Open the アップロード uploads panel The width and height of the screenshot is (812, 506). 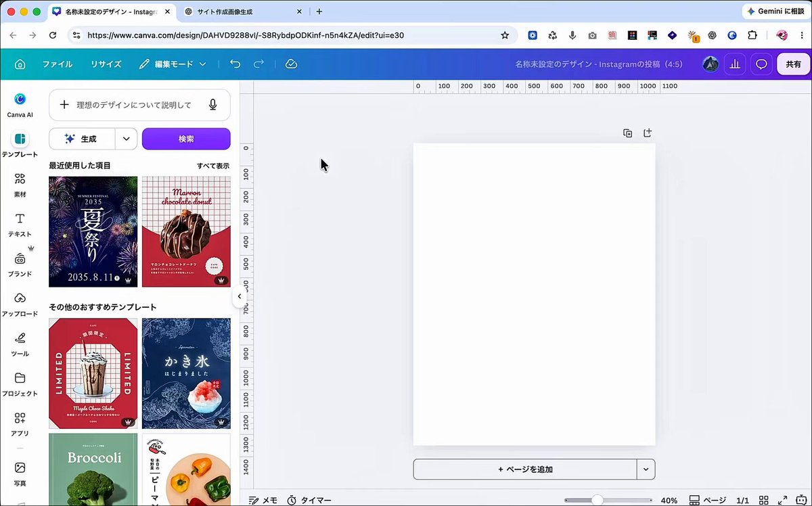pos(20,304)
